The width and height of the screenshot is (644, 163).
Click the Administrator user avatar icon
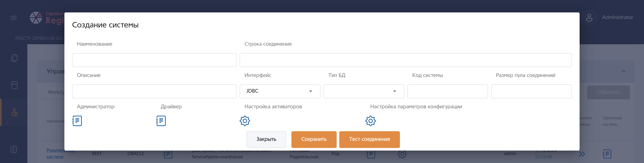pos(589,18)
